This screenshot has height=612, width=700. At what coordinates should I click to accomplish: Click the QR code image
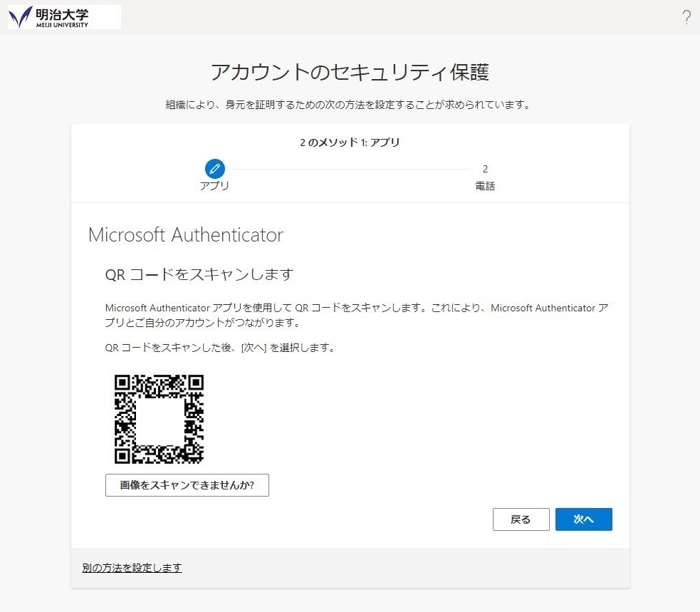coord(159,419)
